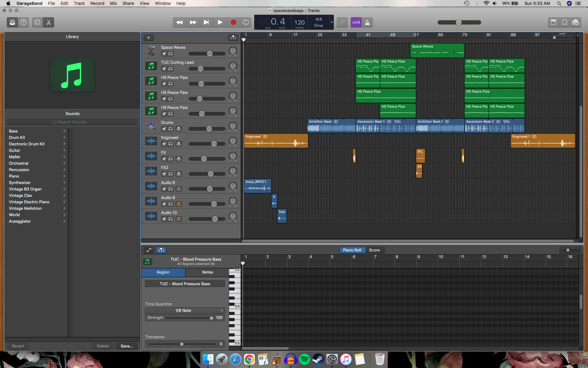Screen dimensions: 588x368
Task: Toggle input monitoring on Audio 10 track
Action: tap(179, 219)
